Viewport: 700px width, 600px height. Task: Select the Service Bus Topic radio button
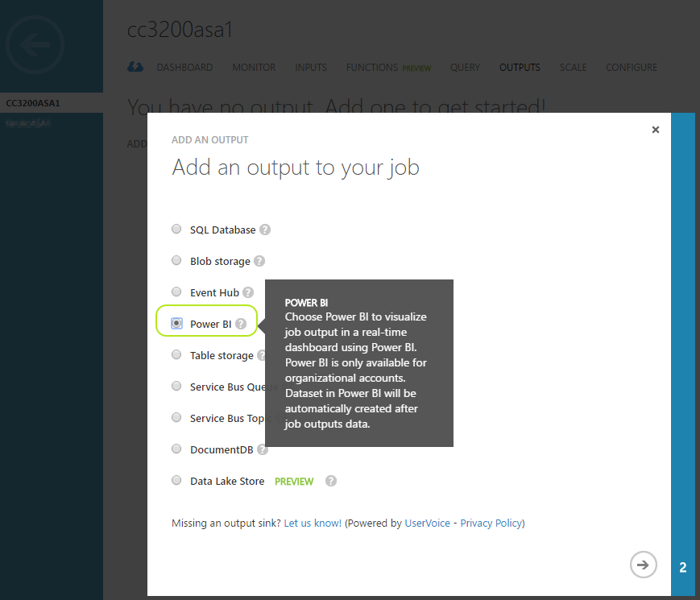coord(176,417)
